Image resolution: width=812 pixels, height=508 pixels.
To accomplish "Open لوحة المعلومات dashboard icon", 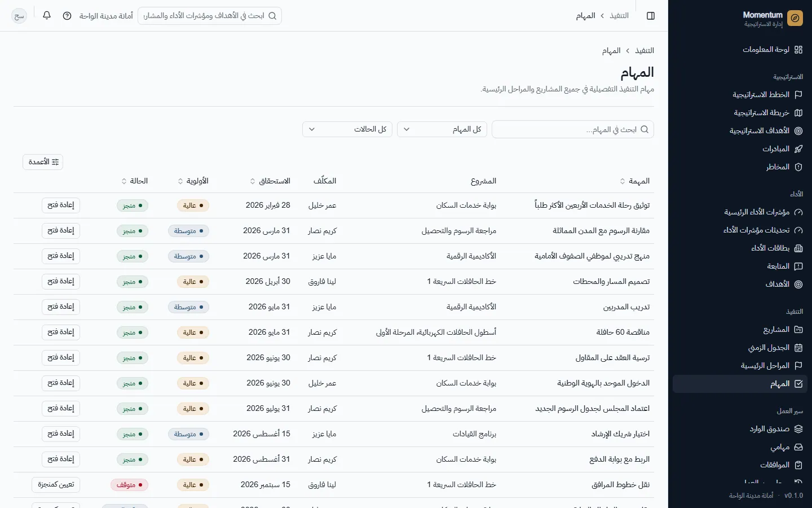I will (x=798, y=50).
